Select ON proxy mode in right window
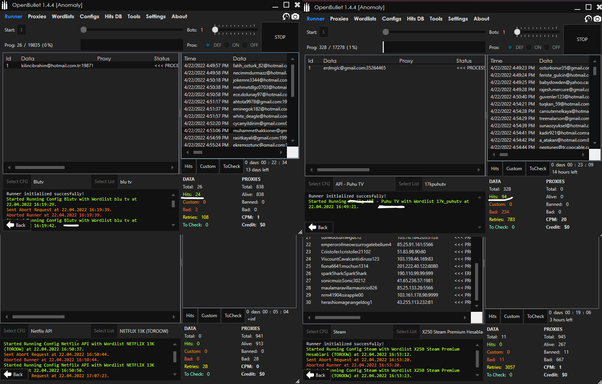 coord(529,48)
